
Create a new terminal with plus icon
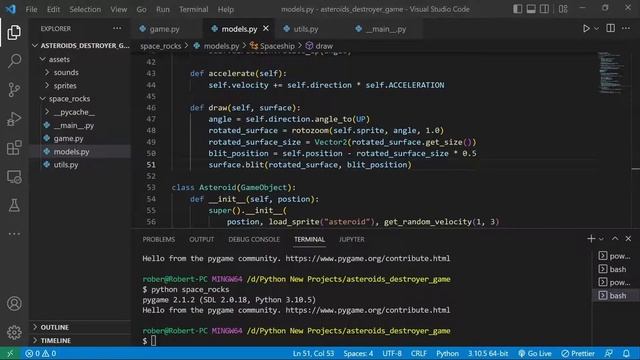591,239
